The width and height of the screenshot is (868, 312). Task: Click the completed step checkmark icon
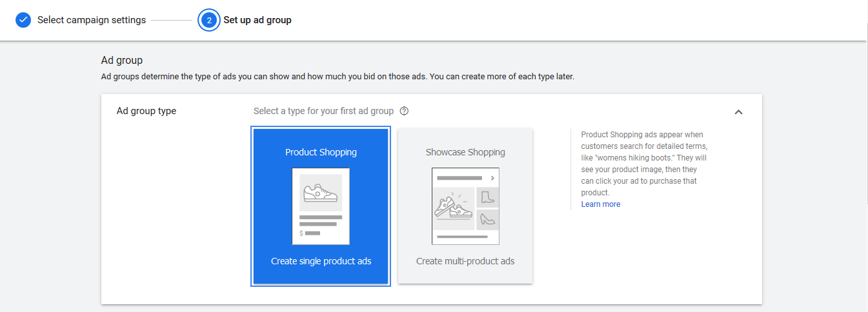pyautogui.click(x=23, y=20)
